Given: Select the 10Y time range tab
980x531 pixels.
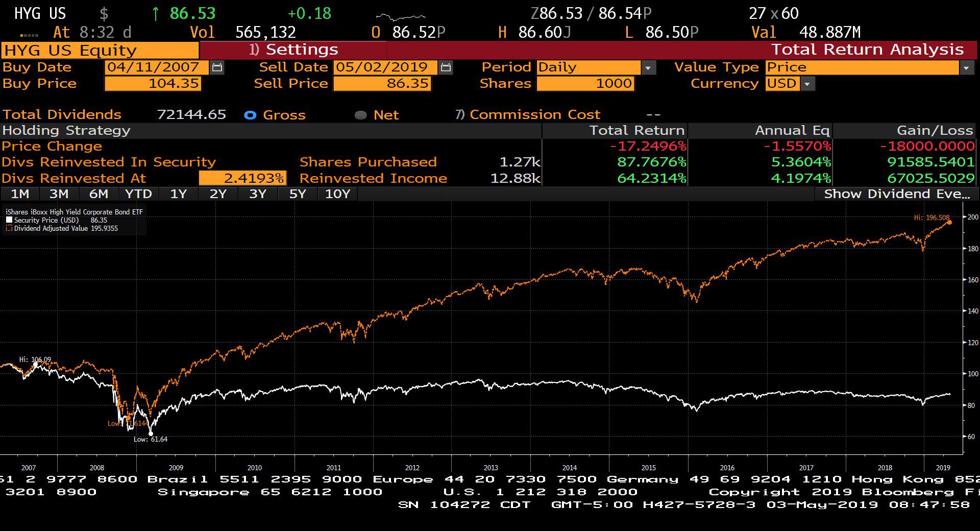Looking at the screenshot, I should (x=337, y=194).
